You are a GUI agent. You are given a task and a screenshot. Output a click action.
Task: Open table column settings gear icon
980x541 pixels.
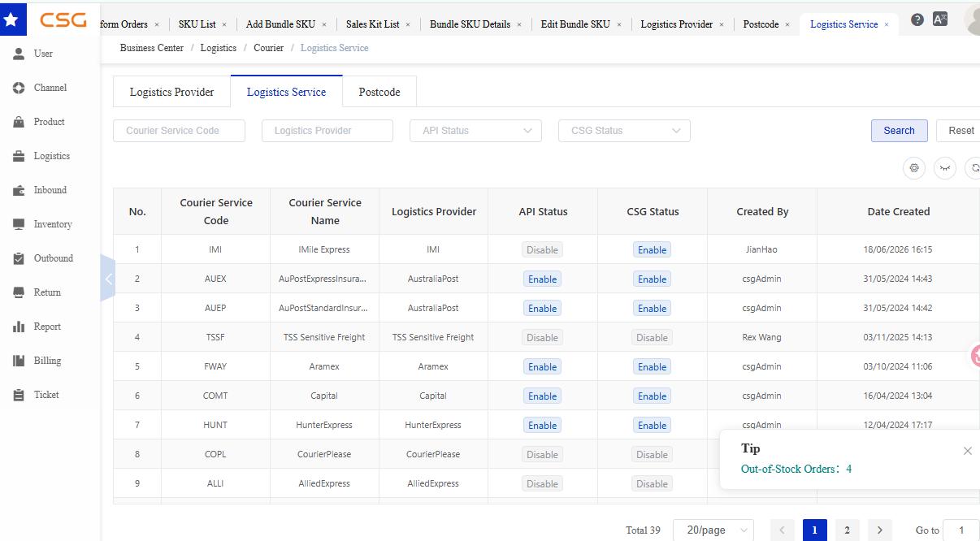pyautogui.click(x=914, y=168)
